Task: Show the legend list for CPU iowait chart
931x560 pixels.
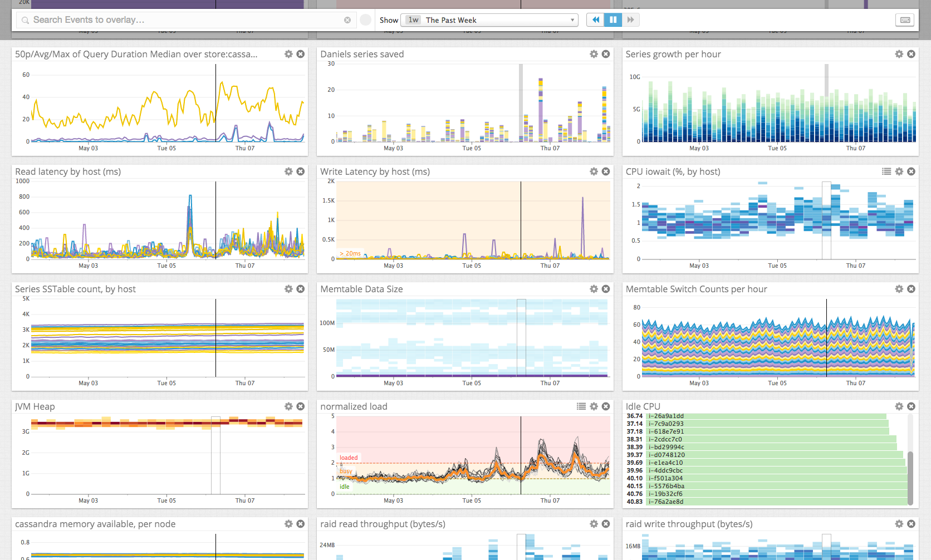Action: (x=886, y=171)
